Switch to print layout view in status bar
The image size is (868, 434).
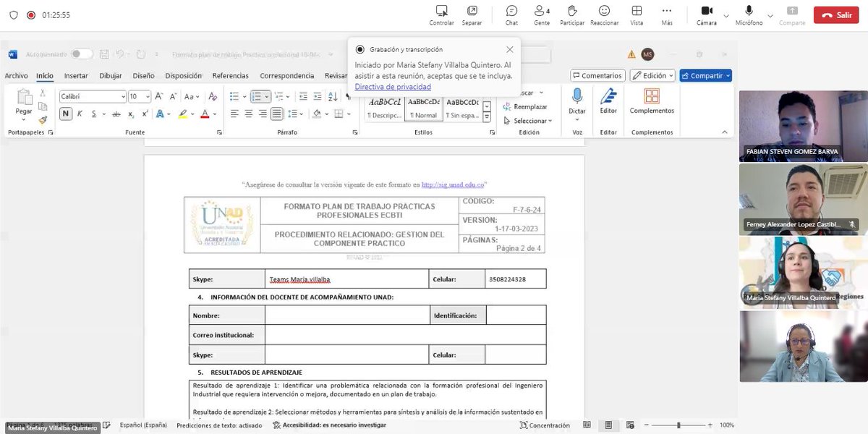click(607, 425)
